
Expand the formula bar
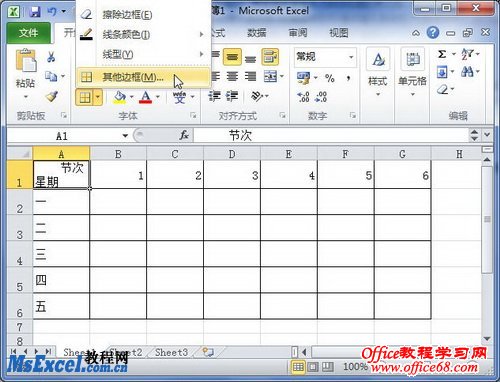pyautogui.click(x=487, y=135)
